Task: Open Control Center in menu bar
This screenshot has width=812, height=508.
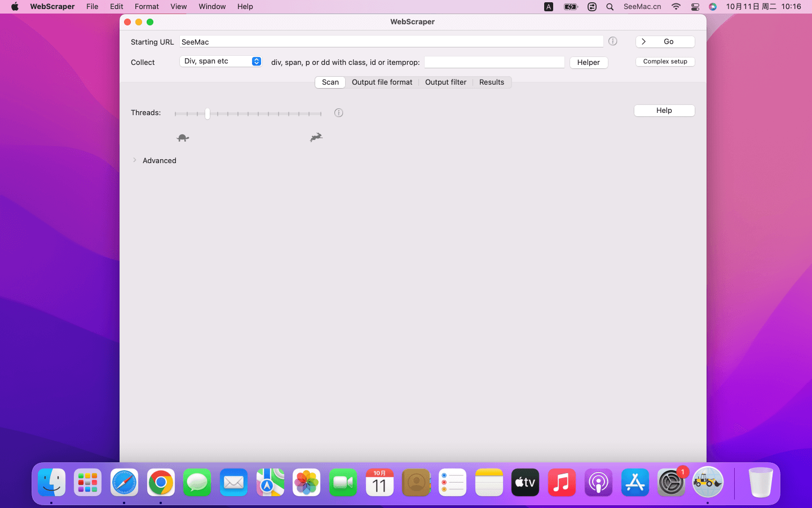Action: 695,7
